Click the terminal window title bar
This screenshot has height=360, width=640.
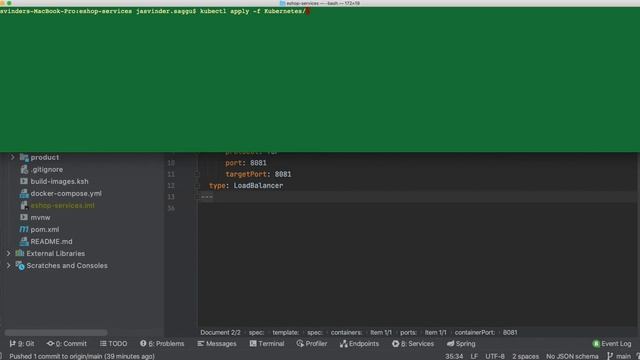[x=320, y=3]
